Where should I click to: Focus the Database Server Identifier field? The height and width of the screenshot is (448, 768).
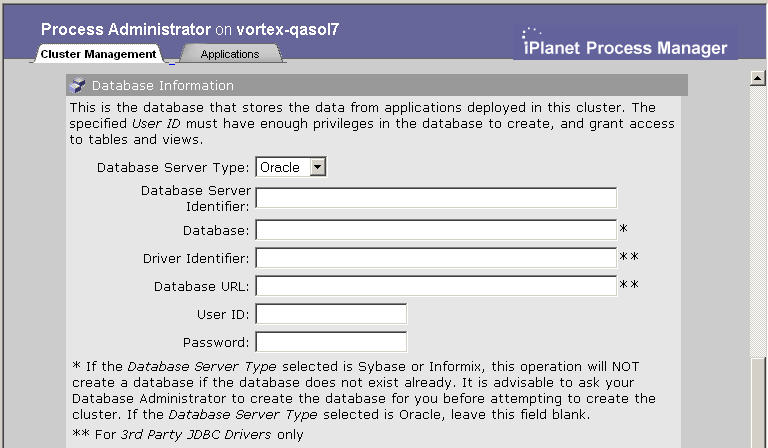pyautogui.click(x=436, y=198)
